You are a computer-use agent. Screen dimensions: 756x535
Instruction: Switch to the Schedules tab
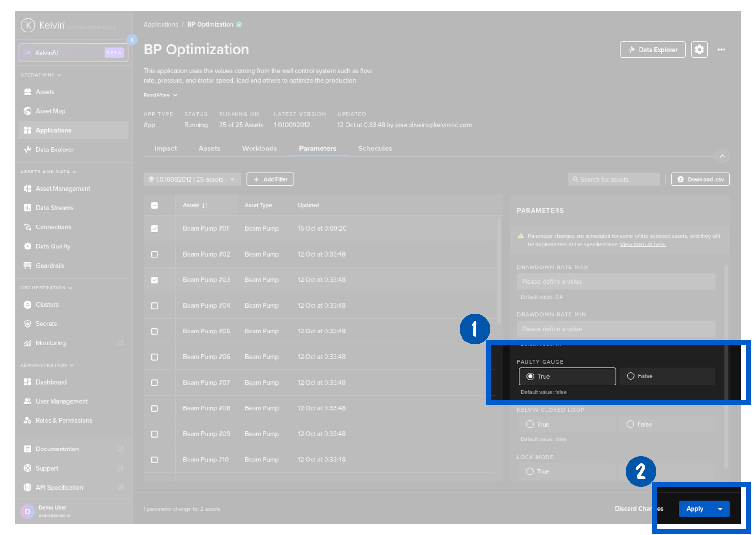click(375, 149)
